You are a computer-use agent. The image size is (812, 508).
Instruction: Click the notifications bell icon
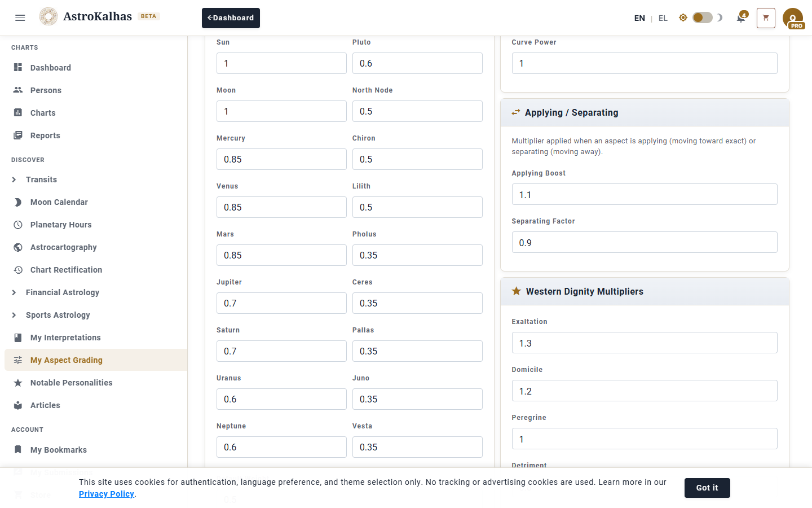pyautogui.click(x=741, y=18)
